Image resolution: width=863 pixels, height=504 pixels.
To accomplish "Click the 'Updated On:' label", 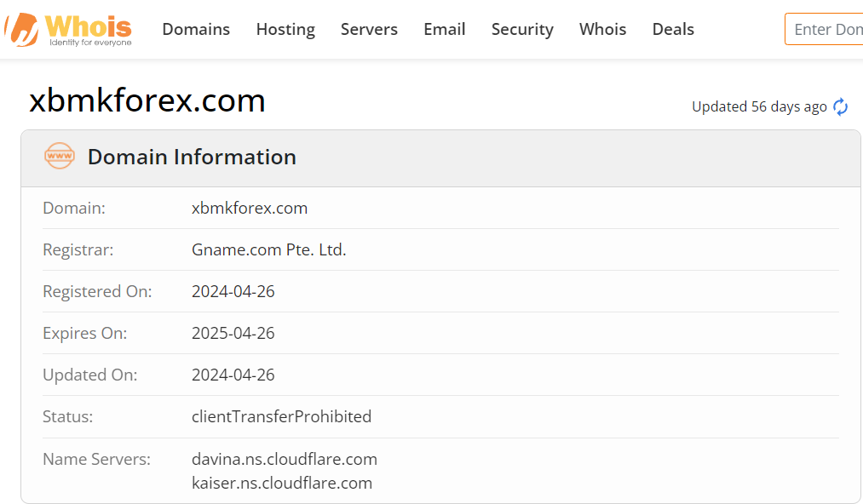I will point(90,375).
